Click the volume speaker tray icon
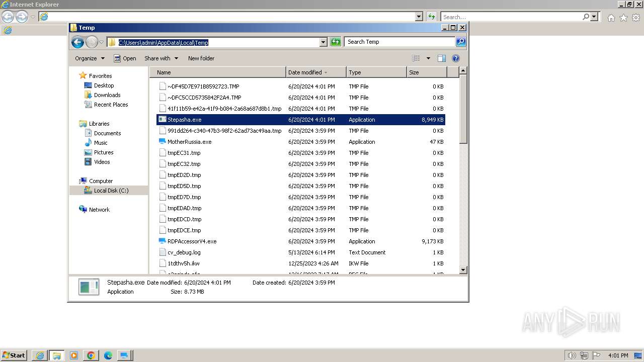 (572, 355)
